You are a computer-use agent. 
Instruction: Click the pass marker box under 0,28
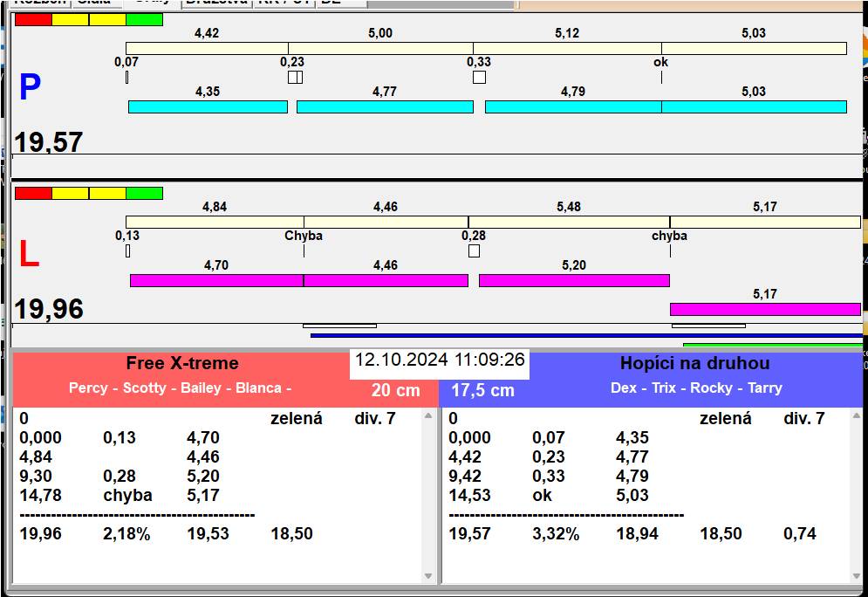pos(474,251)
